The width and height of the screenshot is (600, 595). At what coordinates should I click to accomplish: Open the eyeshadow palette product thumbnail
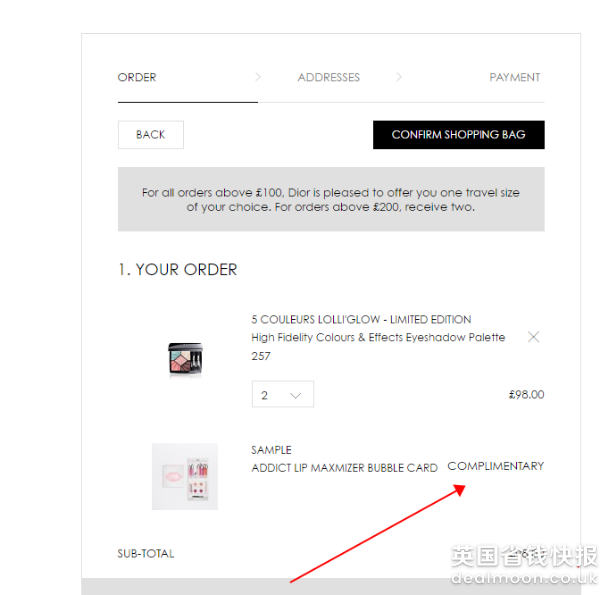click(186, 359)
